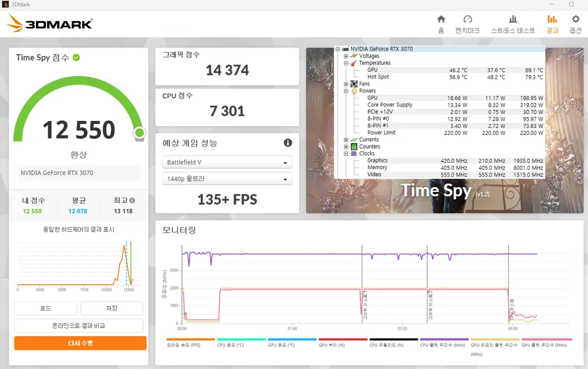Click the green gauge end marker
This screenshot has height=369, width=588.
coord(140,132)
